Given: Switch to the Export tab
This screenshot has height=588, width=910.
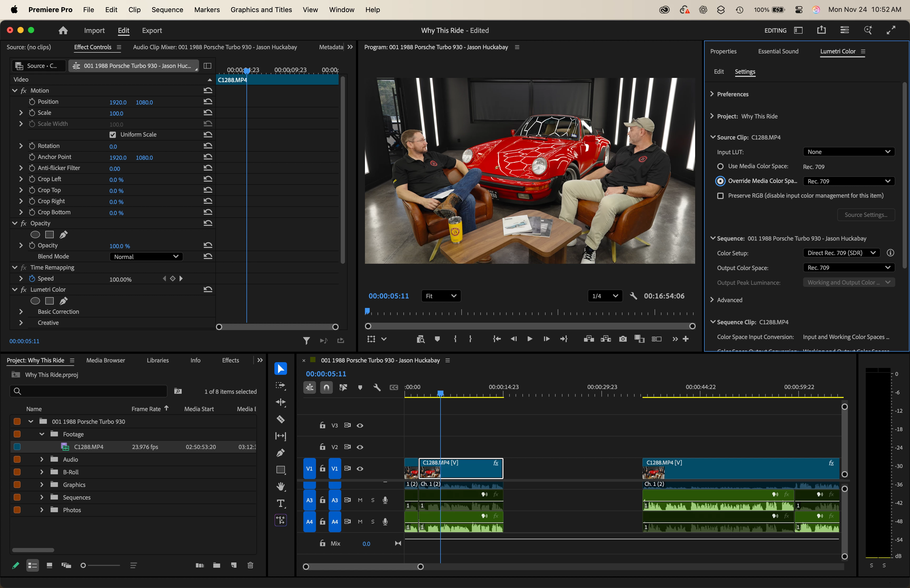Looking at the screenshot, I should pos(152,31).
